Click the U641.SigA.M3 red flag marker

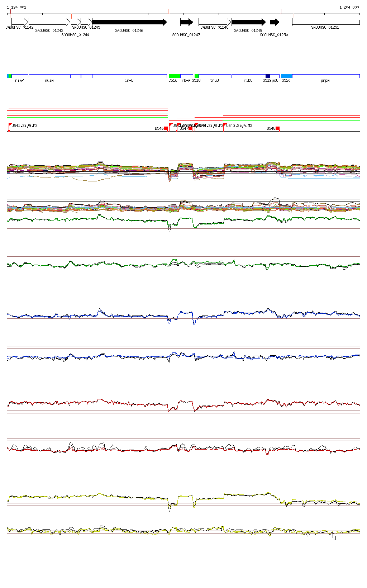point(10,125)
